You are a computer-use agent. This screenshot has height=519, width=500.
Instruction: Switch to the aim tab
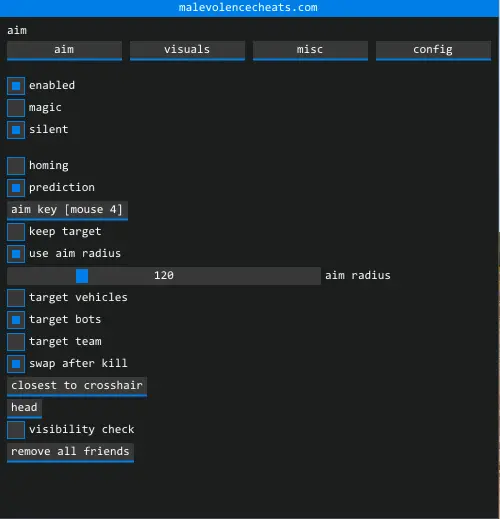tap(64, 50)
